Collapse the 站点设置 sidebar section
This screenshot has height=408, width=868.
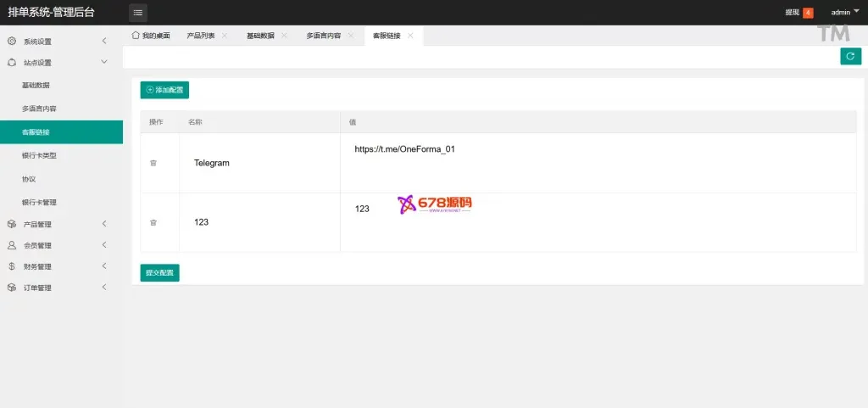[103, 63]
